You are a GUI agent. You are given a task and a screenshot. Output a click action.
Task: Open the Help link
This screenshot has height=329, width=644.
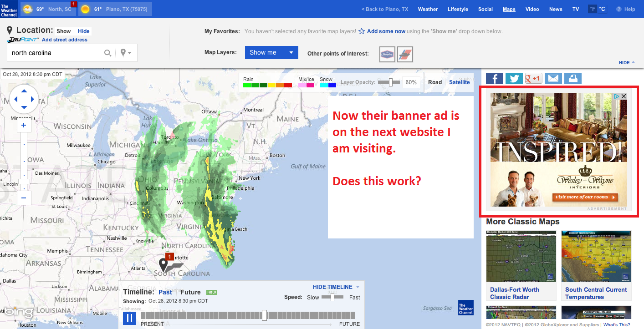tap(626, 9)
